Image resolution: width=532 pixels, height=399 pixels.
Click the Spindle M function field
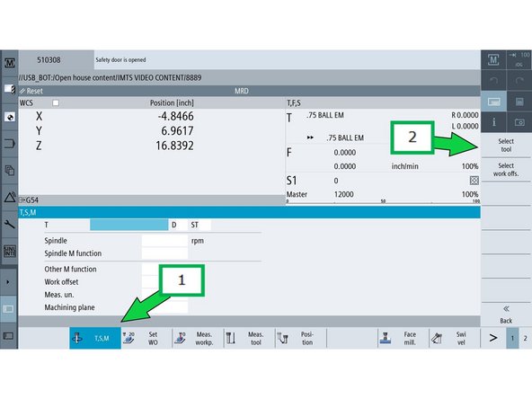tap(164, 253)
